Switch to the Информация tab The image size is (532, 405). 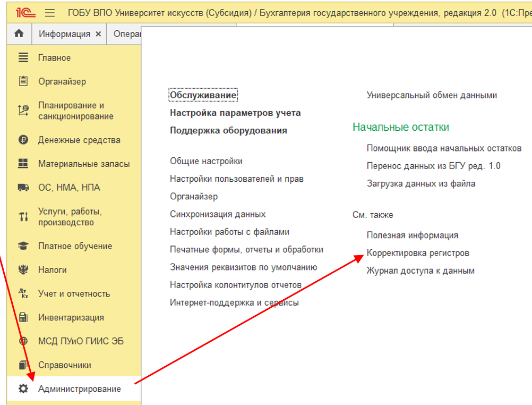tap(64, 34)
